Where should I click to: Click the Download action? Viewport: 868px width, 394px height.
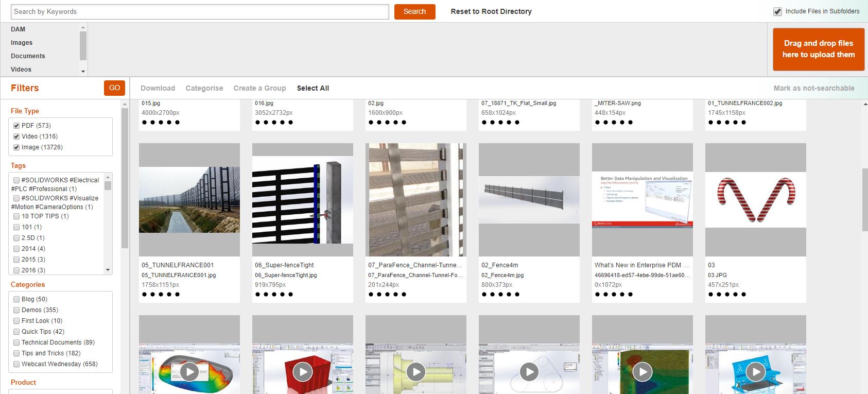(x=158, y=88)
